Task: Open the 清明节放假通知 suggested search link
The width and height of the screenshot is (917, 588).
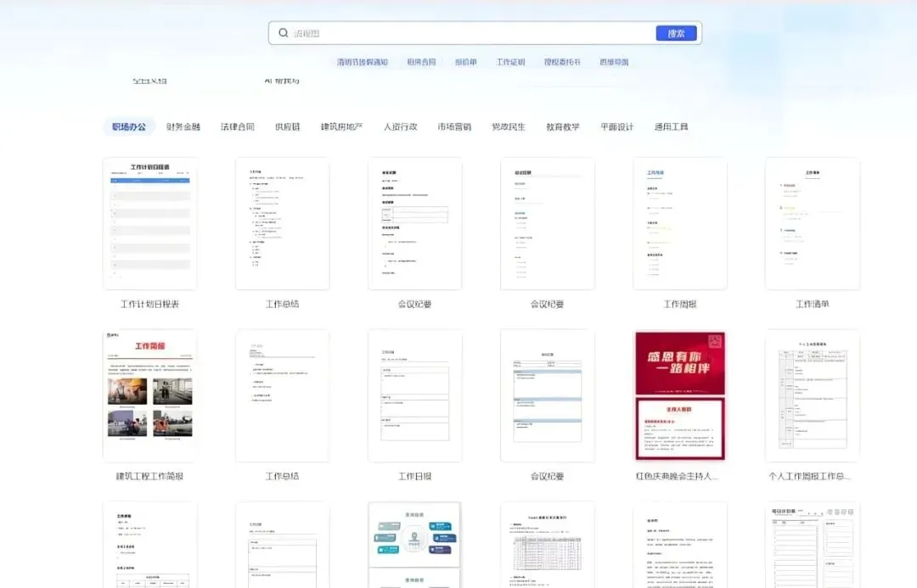Action: click(x=362, y=62)
